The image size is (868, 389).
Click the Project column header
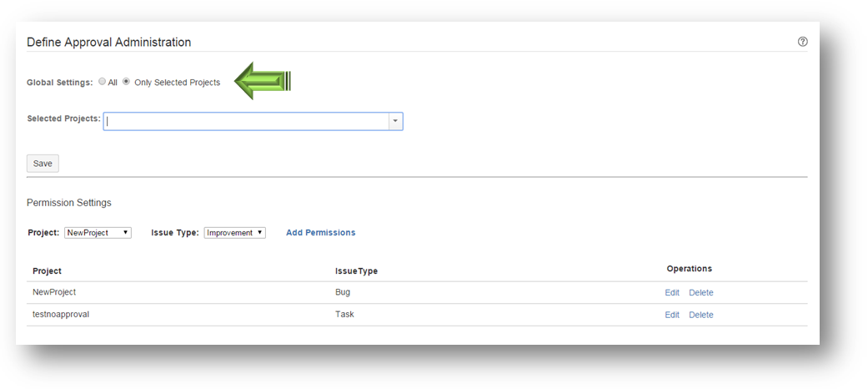(x=47, y=271)
